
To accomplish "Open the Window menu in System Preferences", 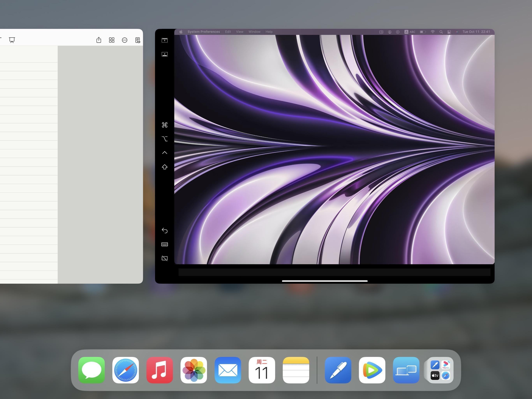I will [x=254, y=32].
